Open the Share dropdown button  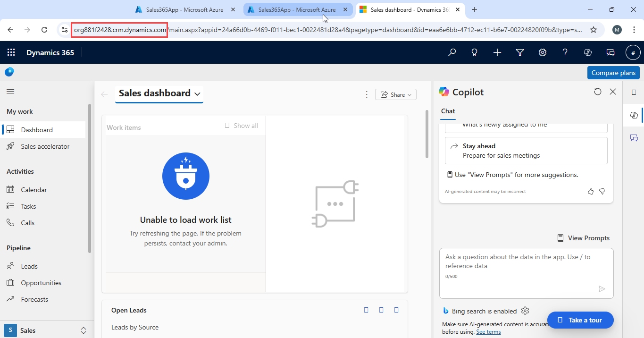[x=395, y=94]
